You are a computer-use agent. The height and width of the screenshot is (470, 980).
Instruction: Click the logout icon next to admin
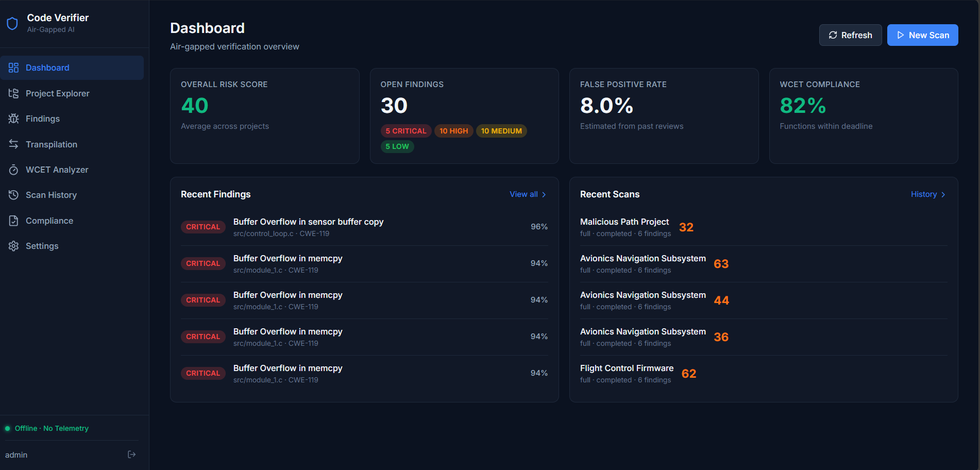132,455
